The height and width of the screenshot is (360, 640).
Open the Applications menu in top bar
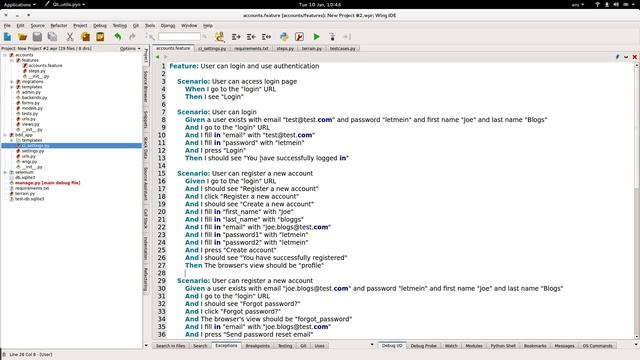pos(19,4)
